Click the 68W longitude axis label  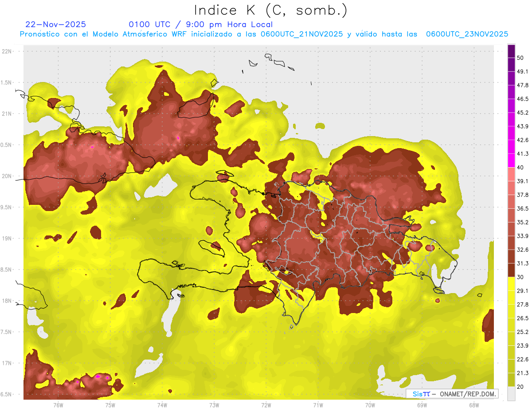[x=474, y=404]
